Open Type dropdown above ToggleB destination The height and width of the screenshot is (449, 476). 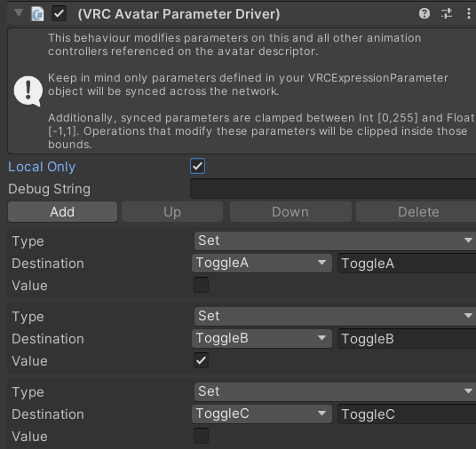[x=335, y=316]
